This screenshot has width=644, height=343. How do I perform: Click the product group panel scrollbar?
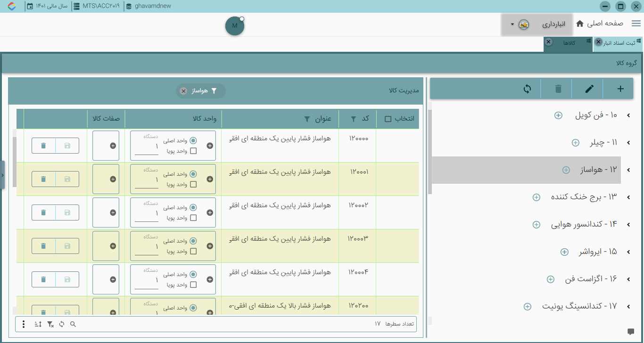point(429,151)
